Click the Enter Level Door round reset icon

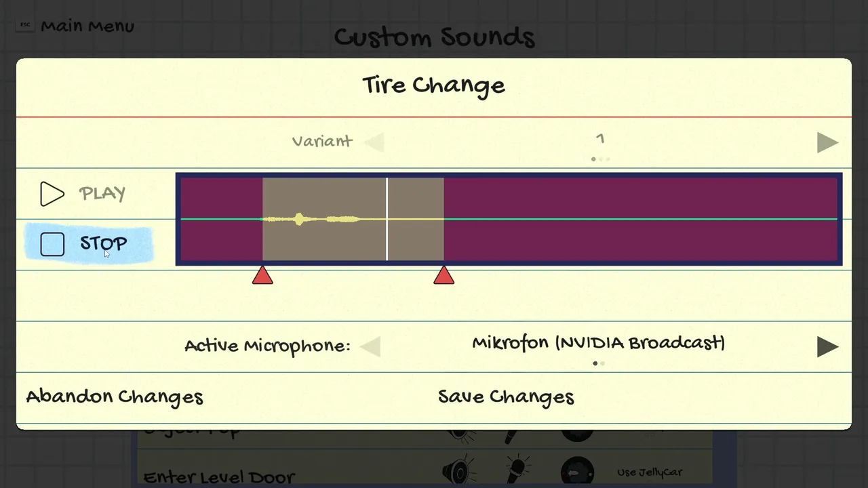click(x=577, y=472)
